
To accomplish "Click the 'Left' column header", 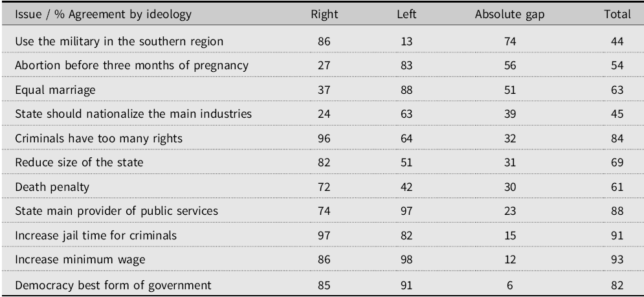I will pyautogui.click(x=406, y=15).
